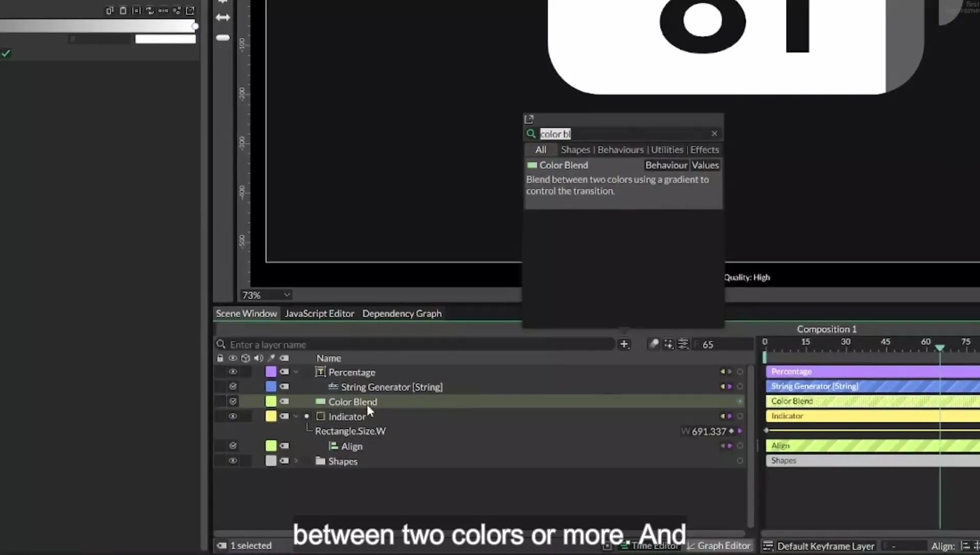Click the reverse gradient arrows icon
980x555 pixels.
tap(150, 10)
